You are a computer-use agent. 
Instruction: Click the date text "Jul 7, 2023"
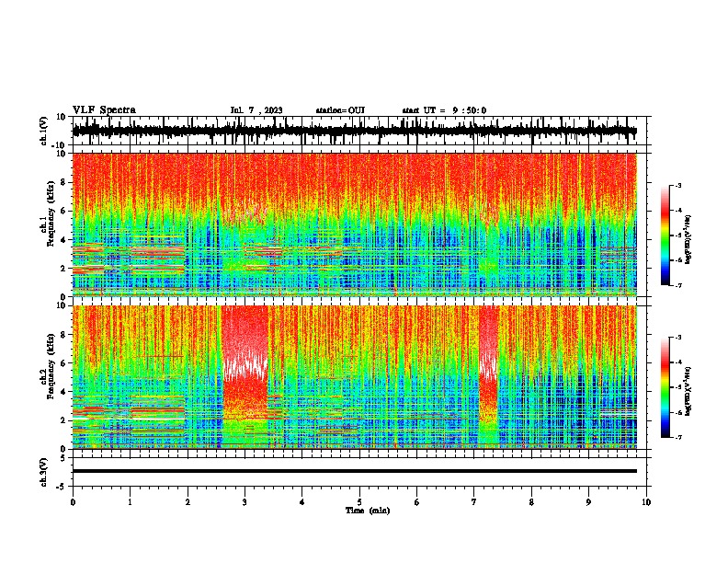[256, 110]
